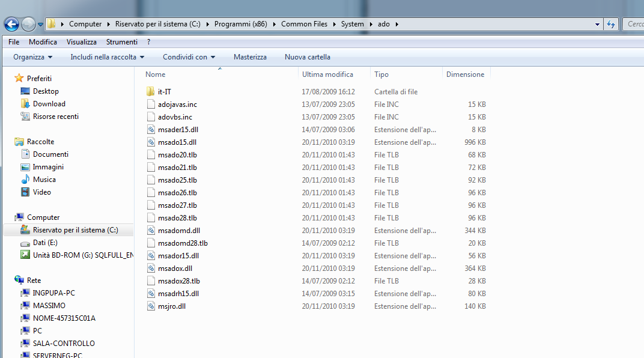Image resolution: width=644 pixels, height=358 pixels.
Task: Select the Raccolte libraries icon
Action: 19,142
